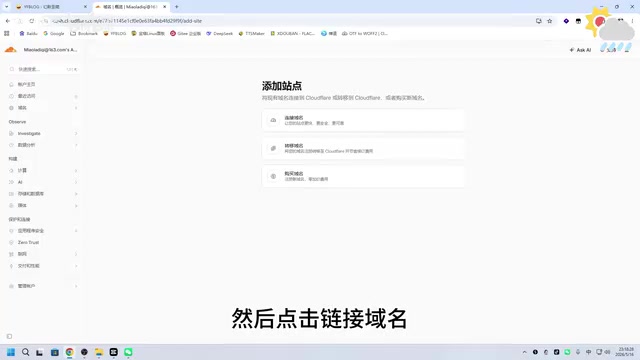The image size is (640, 360).
Task: Open a new browser tab with the plus button
Action: click(x=177, y=7)
